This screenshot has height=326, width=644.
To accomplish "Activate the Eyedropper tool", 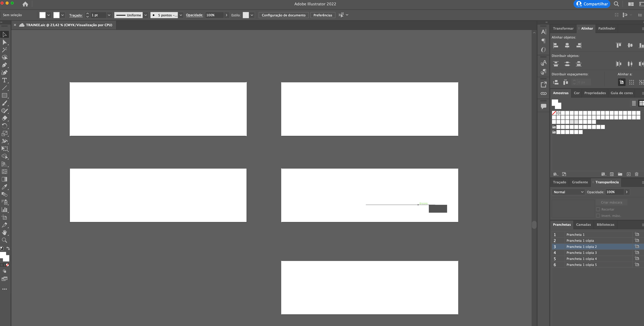I will click(4, 187).
